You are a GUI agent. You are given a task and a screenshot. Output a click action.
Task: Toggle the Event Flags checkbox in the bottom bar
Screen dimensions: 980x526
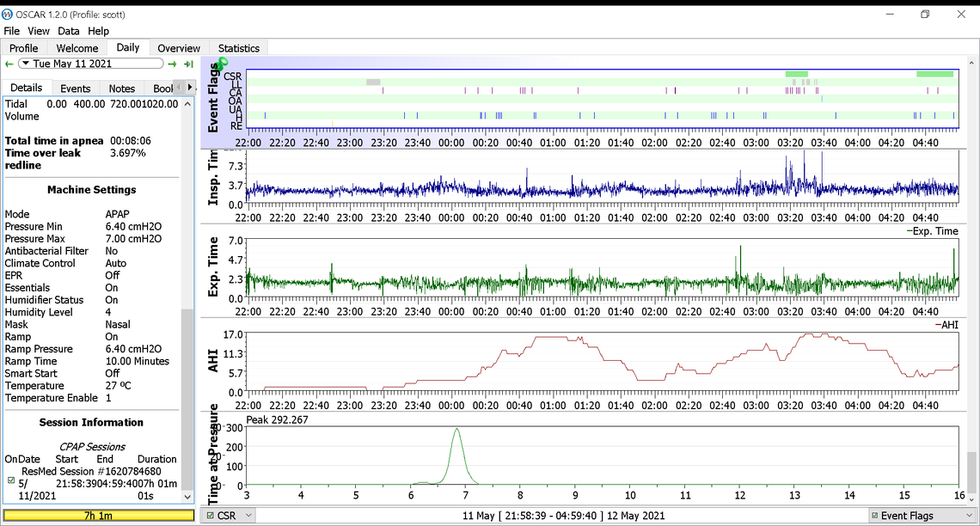[873, 516]
